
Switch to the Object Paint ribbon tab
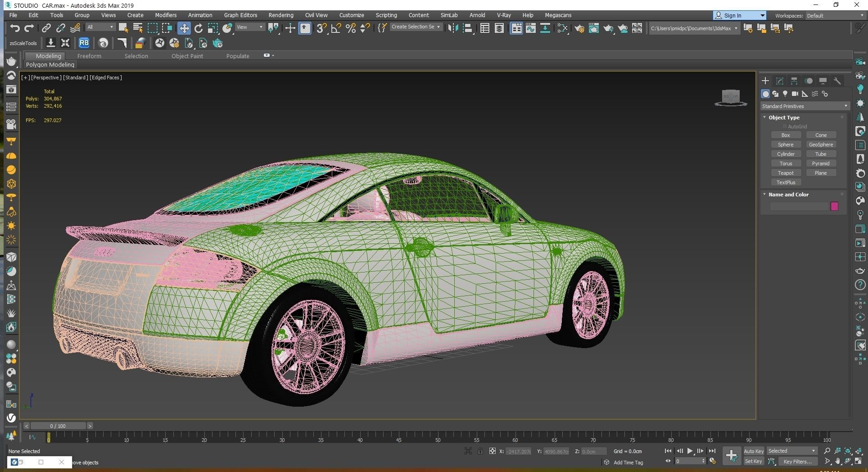tap(187, 56)
